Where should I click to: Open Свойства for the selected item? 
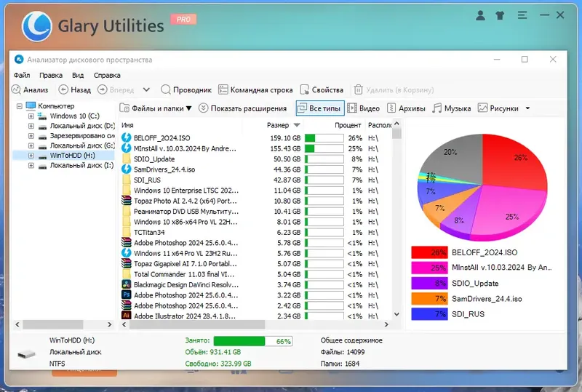(x=322, y=90)
